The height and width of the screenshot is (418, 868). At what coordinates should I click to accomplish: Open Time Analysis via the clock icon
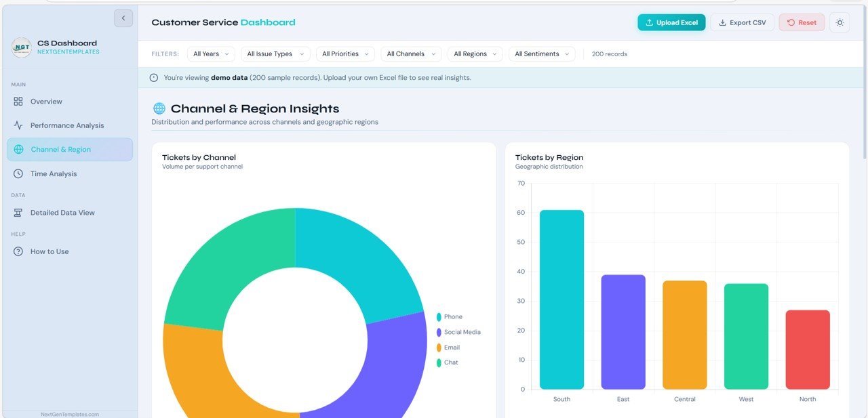tap(19, 173)
